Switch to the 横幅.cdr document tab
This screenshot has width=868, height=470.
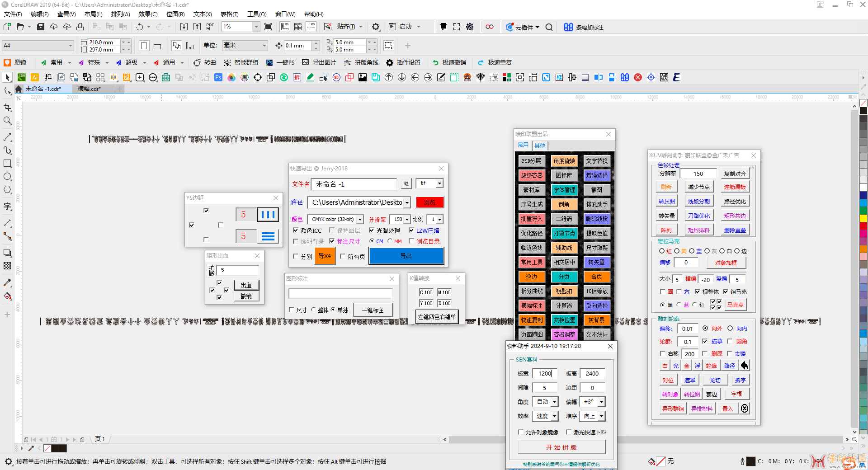(90, 89)
